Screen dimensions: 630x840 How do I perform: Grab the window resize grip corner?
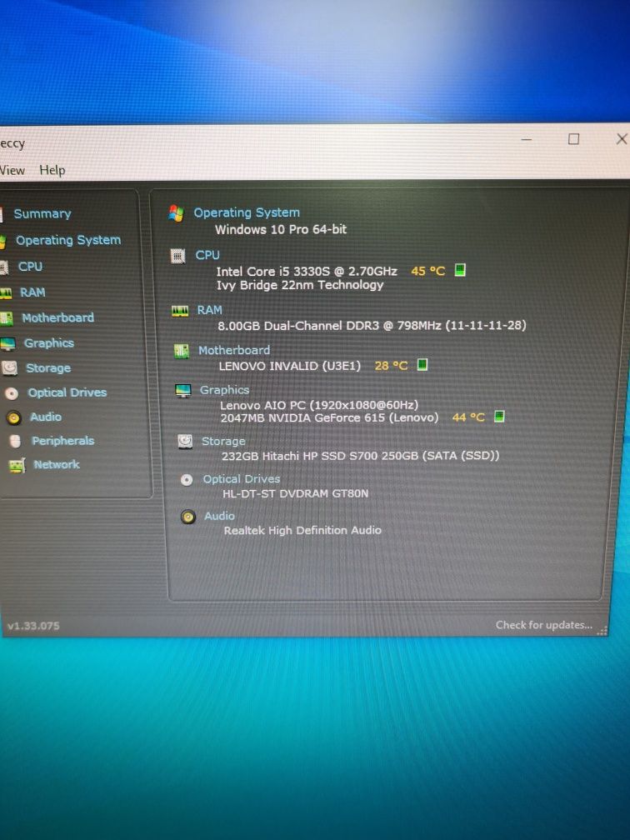[x=602, y=631]
